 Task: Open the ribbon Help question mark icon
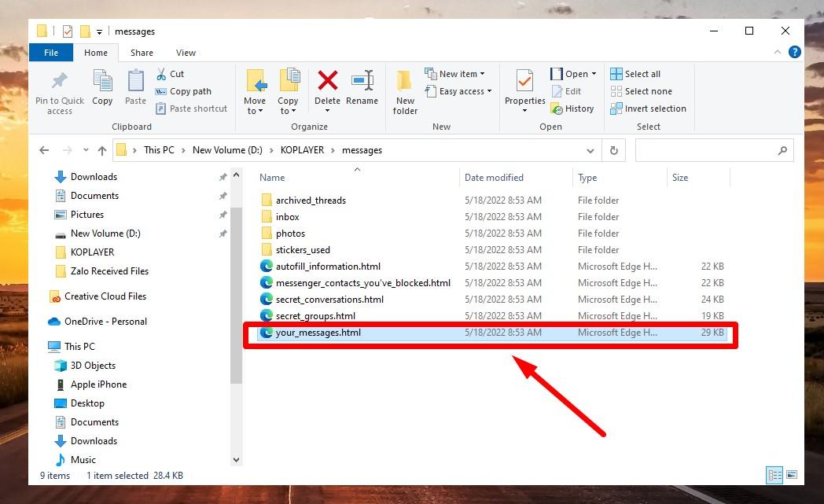(794, 53)
